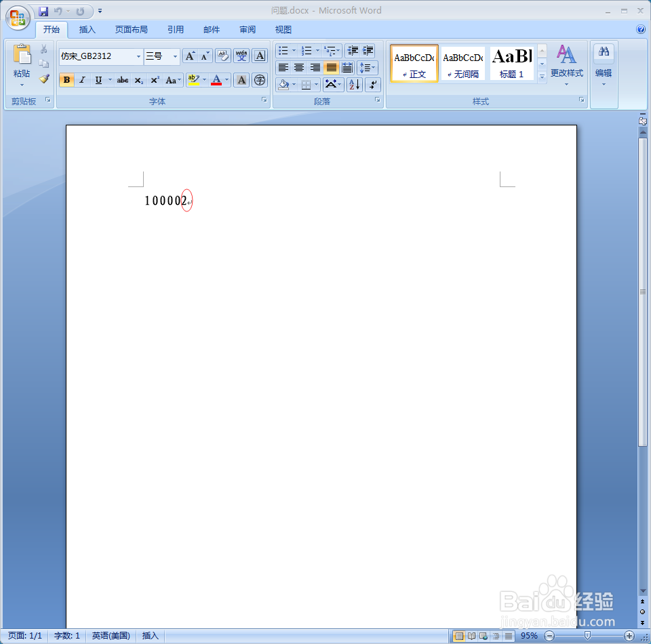Apply the red font color
This screenshot has width=651, height=644.
tap(216, 80)
